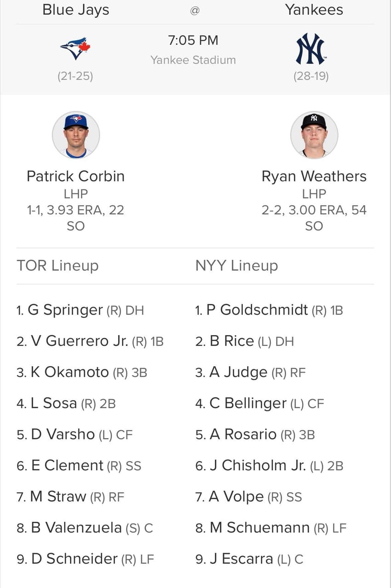Viewport: 391px width, 588px height.
Task: Select the TOR Lineup heading
Action: pos(57,265)
